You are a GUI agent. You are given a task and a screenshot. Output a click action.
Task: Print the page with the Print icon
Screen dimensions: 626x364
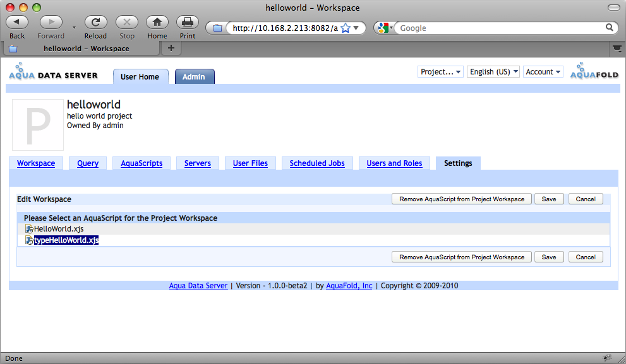click(x=188, y=22)
